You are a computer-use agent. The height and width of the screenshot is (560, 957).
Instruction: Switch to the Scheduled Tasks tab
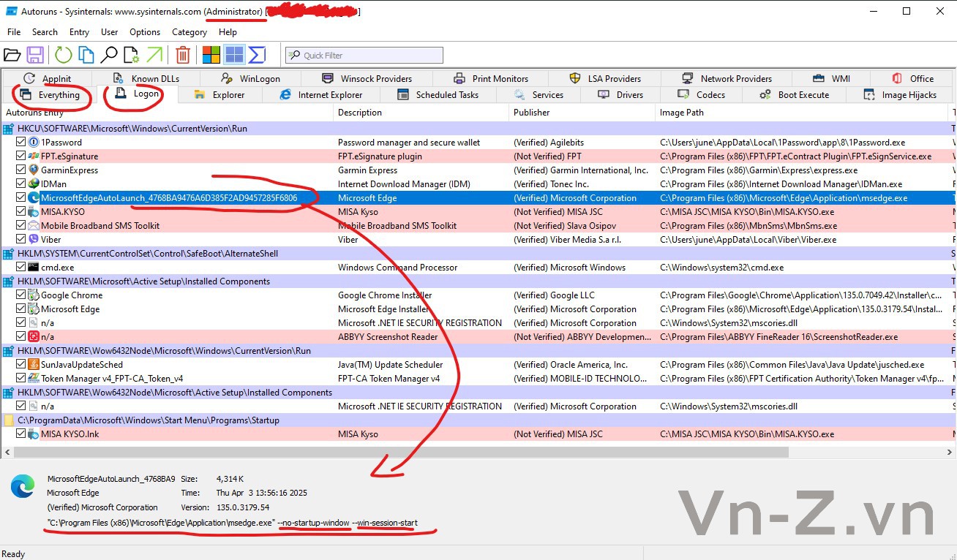click(x=438, y=95)
